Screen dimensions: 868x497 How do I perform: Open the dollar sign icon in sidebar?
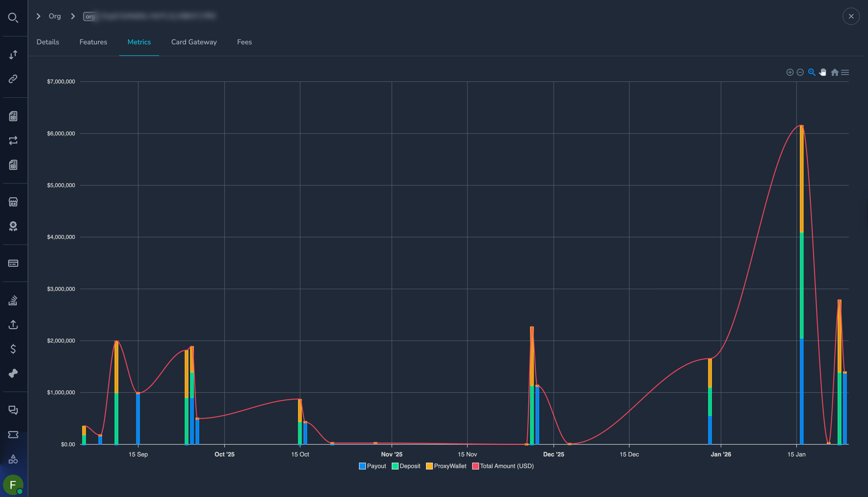pos(13,349)
